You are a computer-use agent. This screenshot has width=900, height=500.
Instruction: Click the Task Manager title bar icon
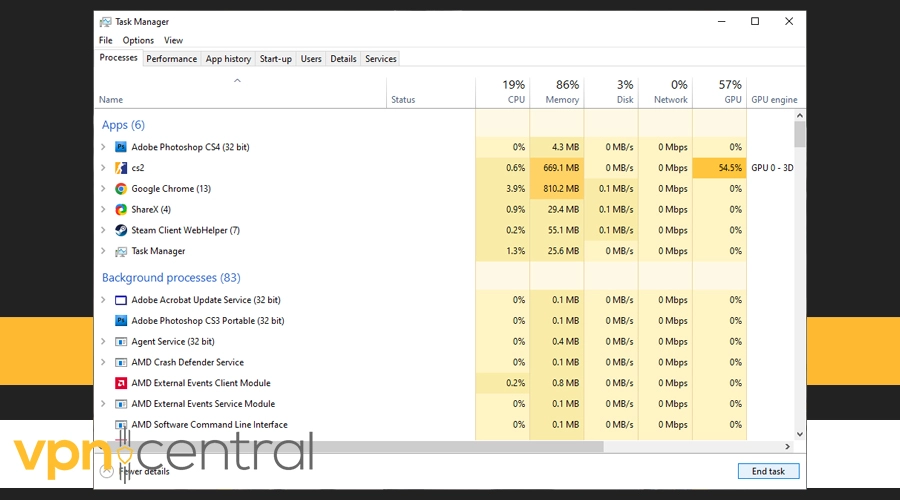[105, 22]
